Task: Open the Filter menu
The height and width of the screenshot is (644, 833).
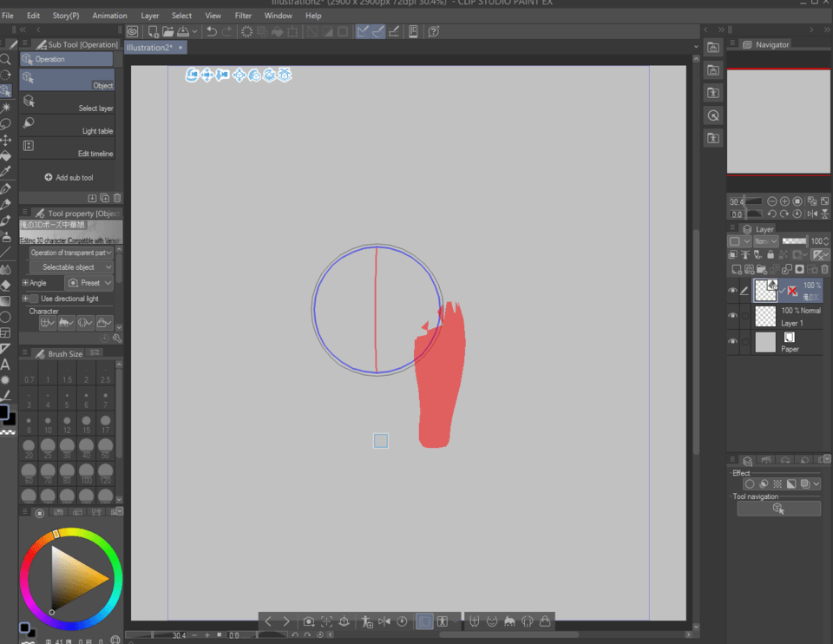Action: tap(243, 16)
